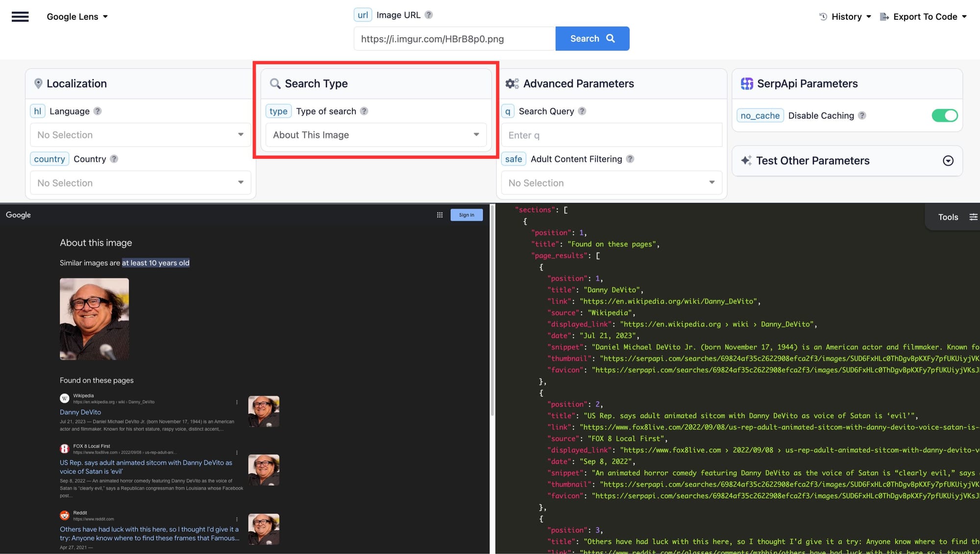Click help icon next to Disable Caching
The height and width of the screenshot is (554, 980).
[x=862, y=116]
